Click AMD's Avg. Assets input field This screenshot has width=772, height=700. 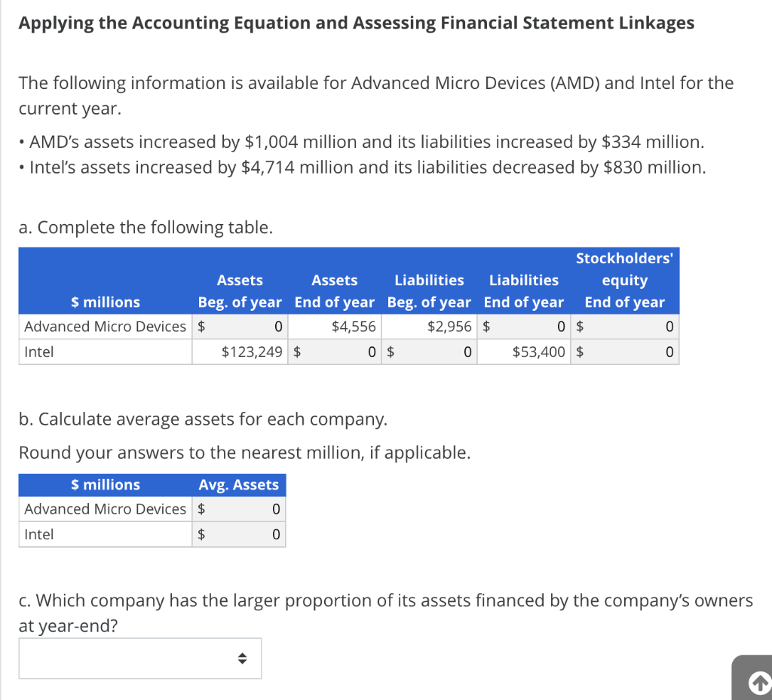(x=240, y=509)
